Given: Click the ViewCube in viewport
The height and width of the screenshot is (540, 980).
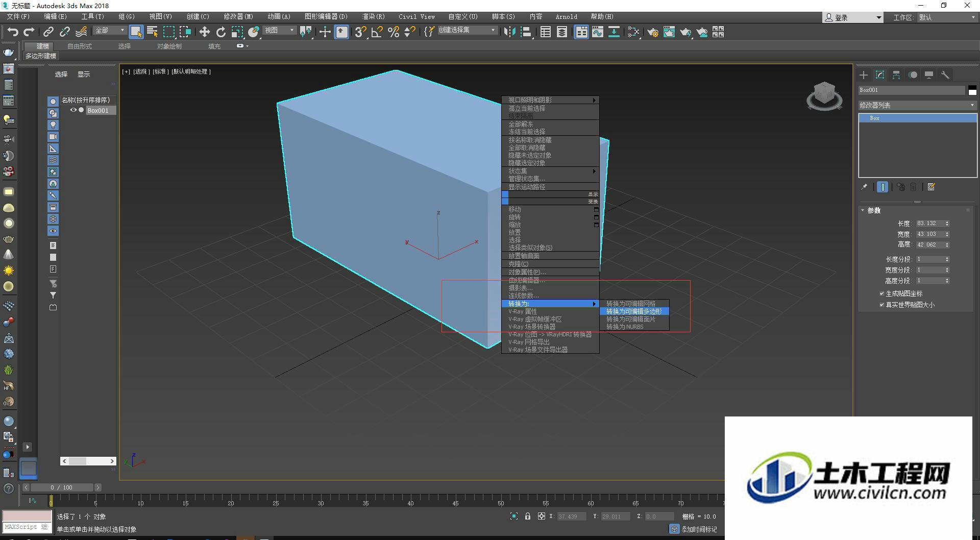Looking at the screenshot, I should pyautogui.click(x=824, y=95).
